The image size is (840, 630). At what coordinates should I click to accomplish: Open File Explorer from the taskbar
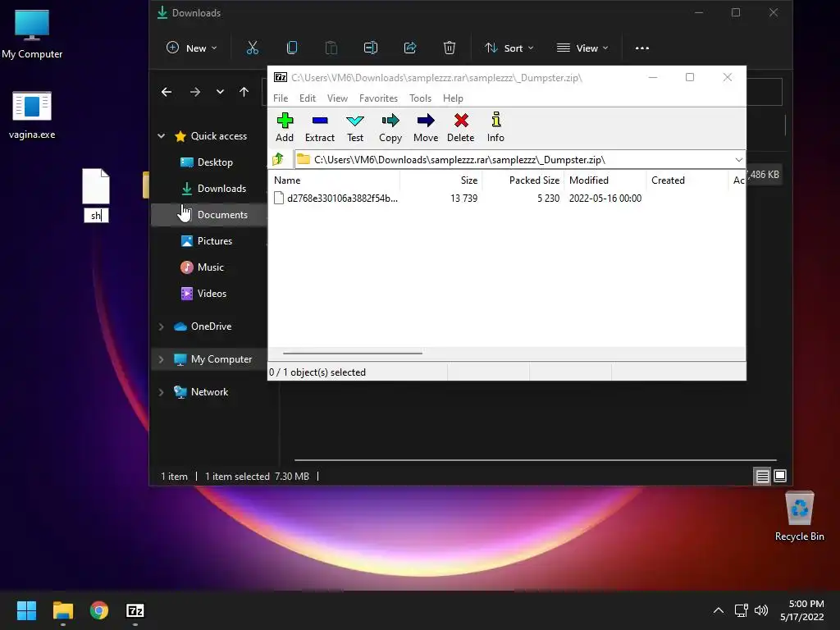click(x=62, y=610)
